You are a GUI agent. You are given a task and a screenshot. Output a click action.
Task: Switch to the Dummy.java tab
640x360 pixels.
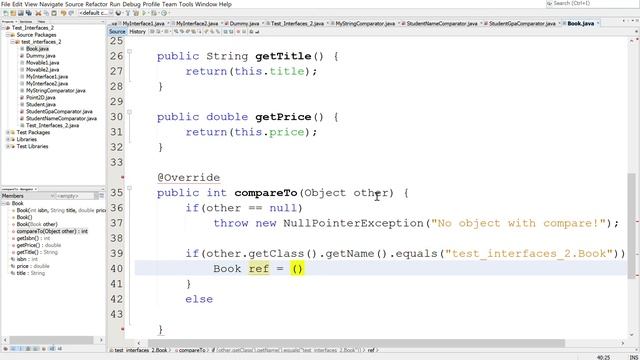[x=244, y=23]
